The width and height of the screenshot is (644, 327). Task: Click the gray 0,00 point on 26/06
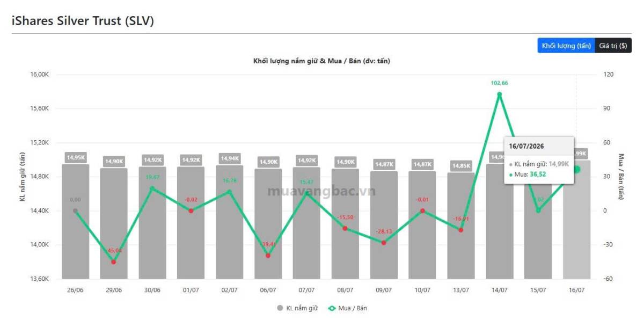point(75,211)
